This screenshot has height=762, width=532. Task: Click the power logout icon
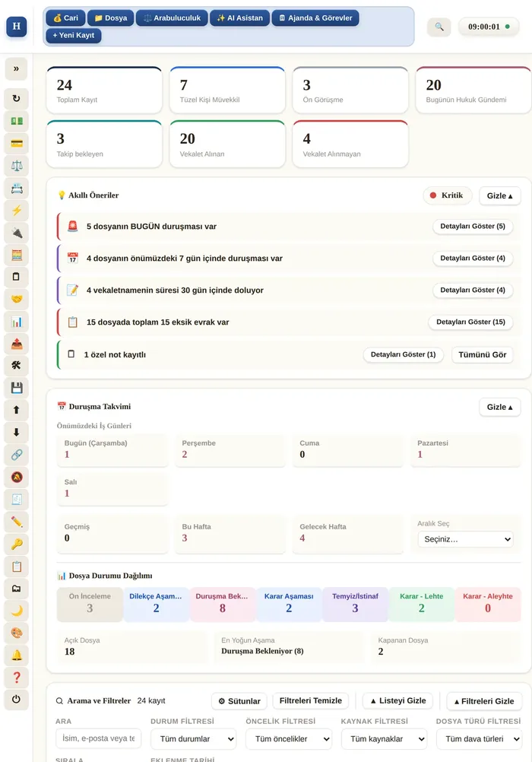tap(17, 700)
